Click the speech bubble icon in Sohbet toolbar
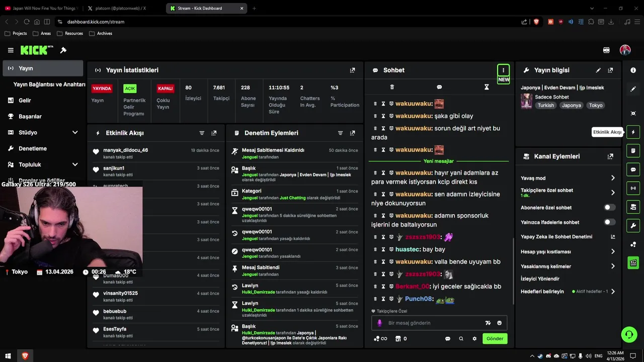 coord(439,87)
